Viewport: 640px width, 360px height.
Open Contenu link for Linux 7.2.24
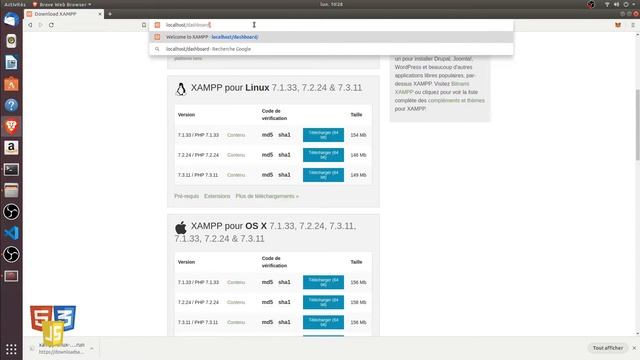click(236, 155)
